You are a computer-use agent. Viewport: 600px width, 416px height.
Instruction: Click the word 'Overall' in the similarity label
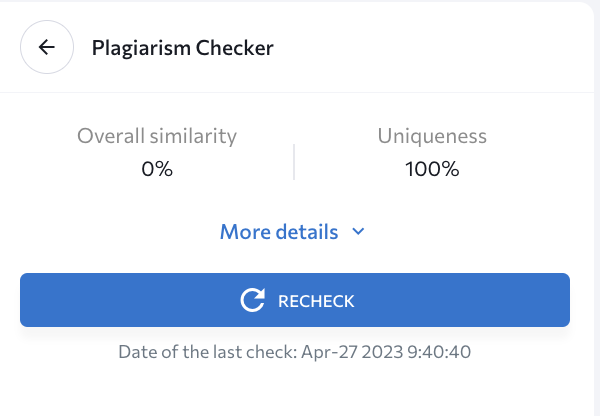(112, 136)
